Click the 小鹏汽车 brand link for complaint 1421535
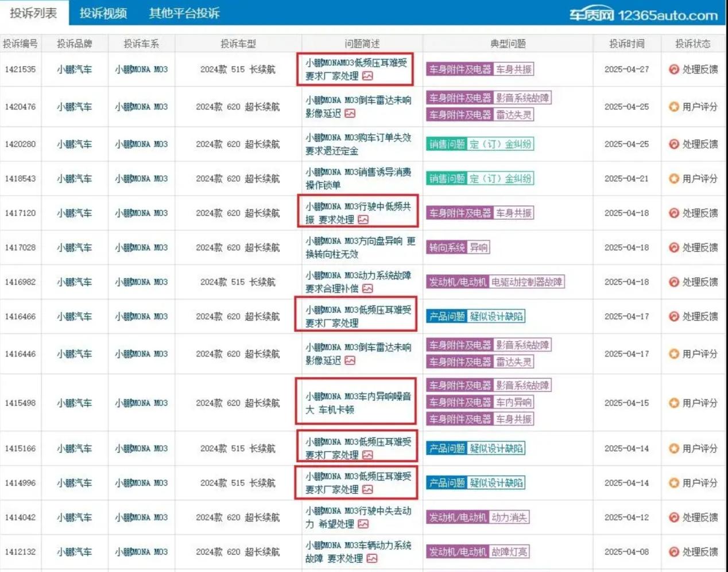 (75, 69)
